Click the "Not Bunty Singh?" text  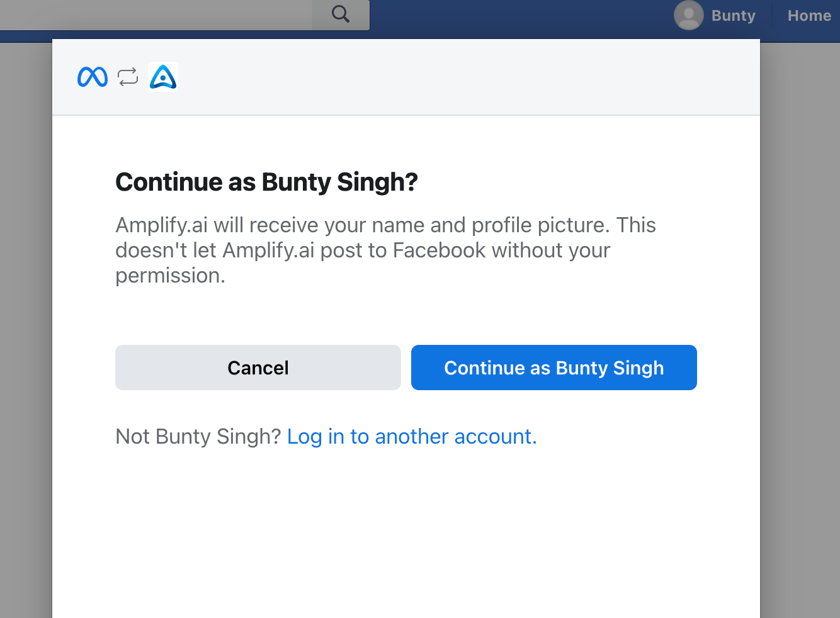click(x=198, y=436)
